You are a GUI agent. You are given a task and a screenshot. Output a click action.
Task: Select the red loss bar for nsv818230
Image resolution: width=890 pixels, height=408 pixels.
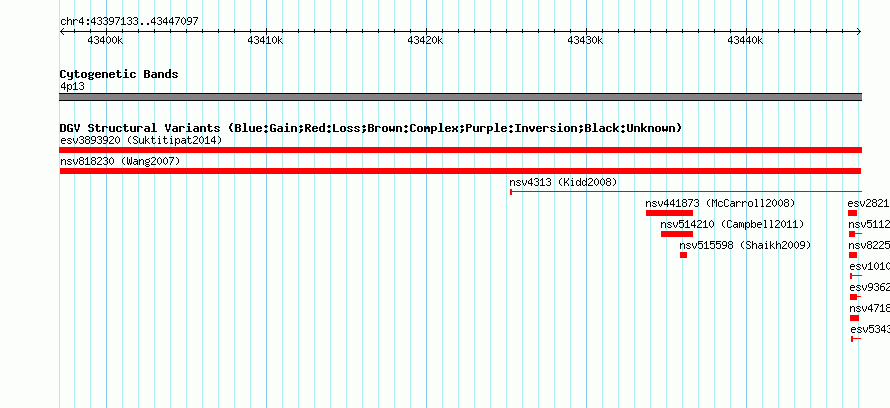460,171
